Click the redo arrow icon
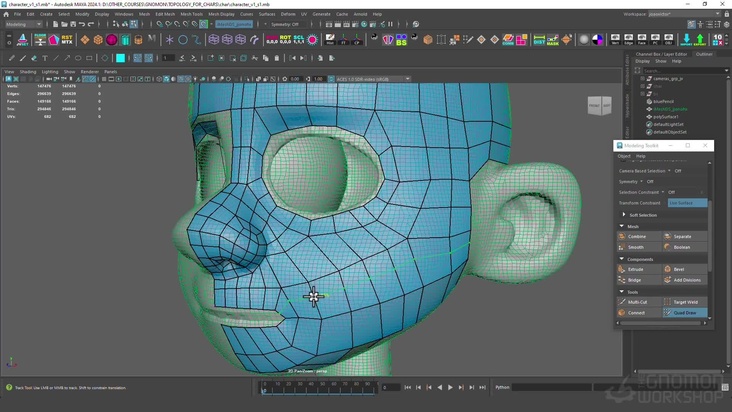 (x=91, y=24)
